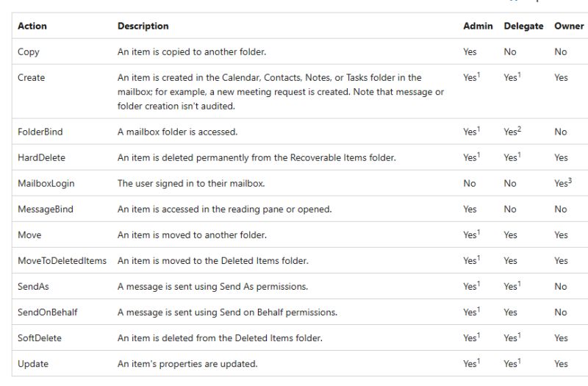Image resolution: width=588 pixels, height=386 pixels.
Task: Click footnote 2 in FolderBind Delegate cell
Action: coord(520,129)
